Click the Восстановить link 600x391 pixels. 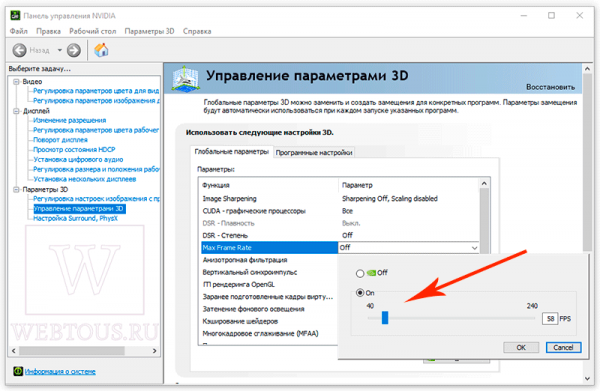pyautogui.click(x=550, y=87)
